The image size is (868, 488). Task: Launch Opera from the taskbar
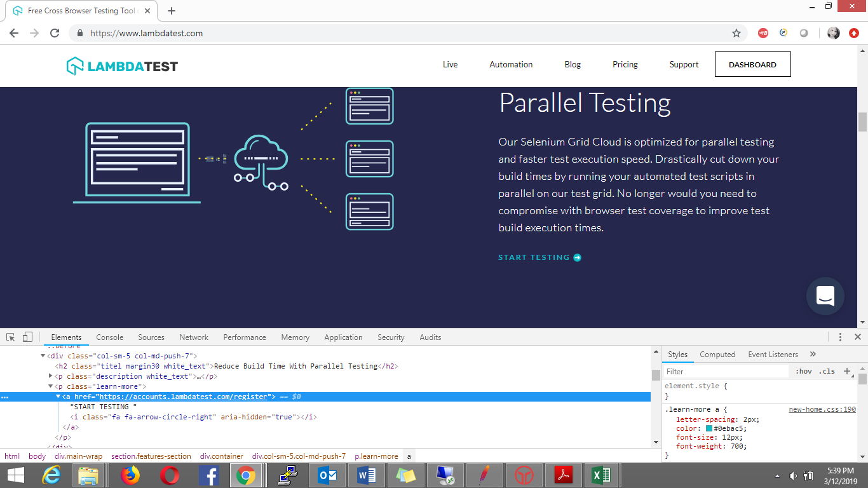[x=169, y=475]
